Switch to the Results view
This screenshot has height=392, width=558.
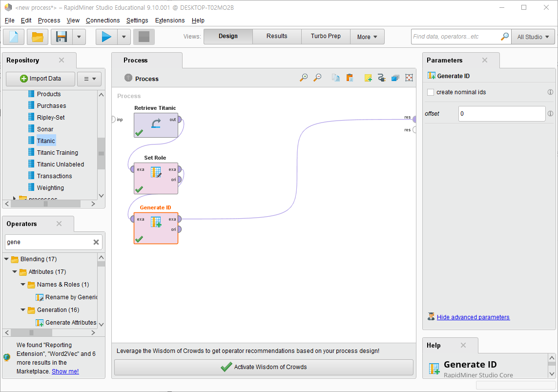click(277, 36)
